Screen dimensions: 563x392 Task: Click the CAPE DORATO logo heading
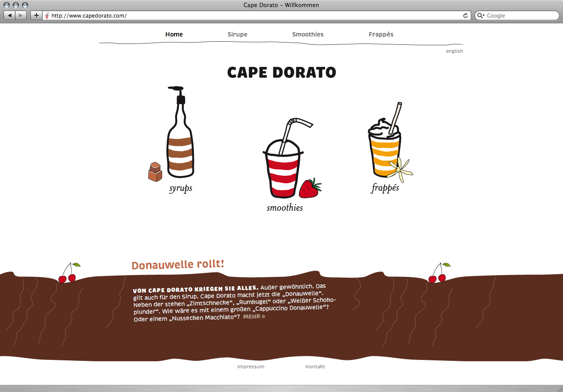tap(282, 73)
